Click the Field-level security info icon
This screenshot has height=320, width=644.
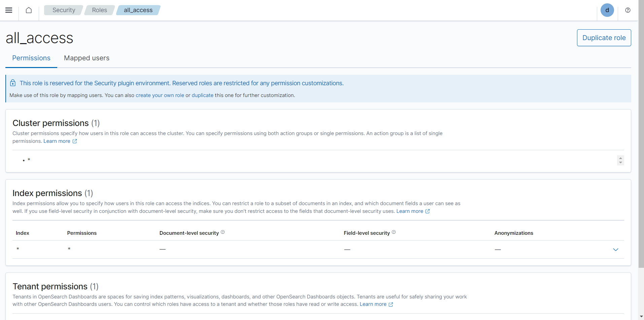(394, 232)
